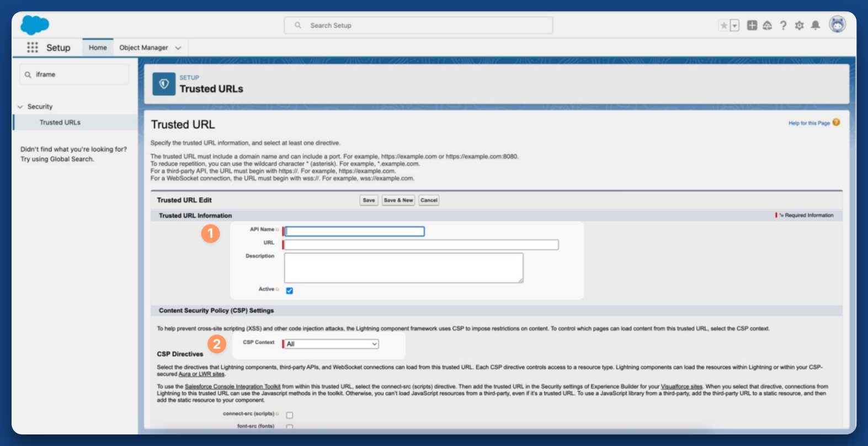Click the connect-src (scripts) info icon

click(277, 414)
